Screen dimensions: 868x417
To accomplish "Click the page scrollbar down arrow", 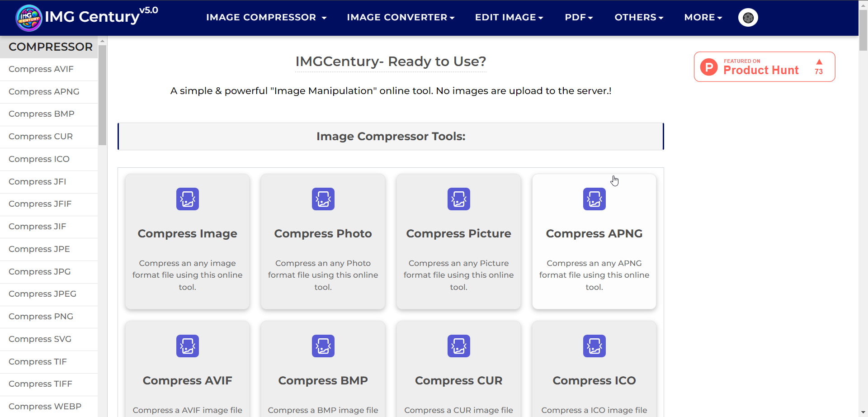I will pyautogui.click(x=863, y=412).
